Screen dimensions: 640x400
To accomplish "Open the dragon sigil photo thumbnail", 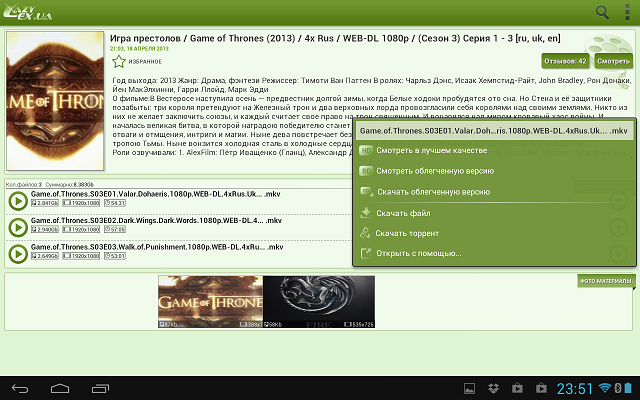I will (x=319, y=302).
